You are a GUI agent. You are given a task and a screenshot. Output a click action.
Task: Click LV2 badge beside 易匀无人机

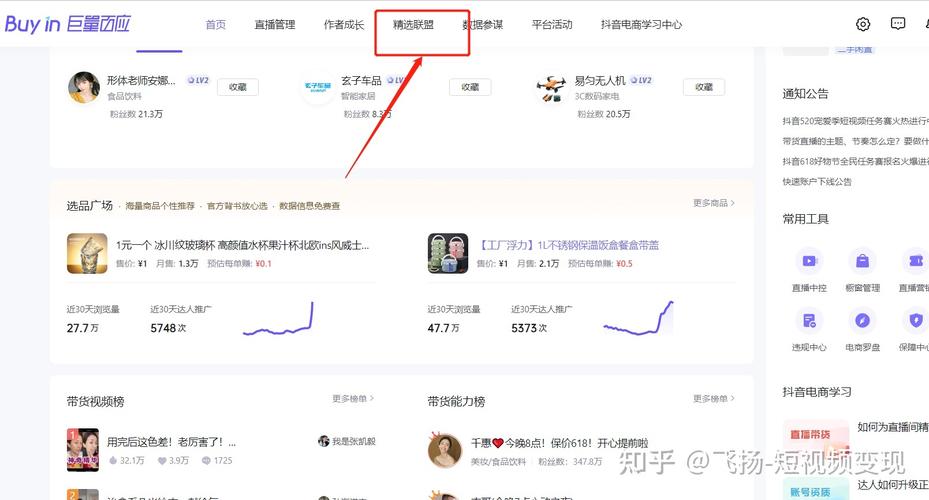[641, 81]
